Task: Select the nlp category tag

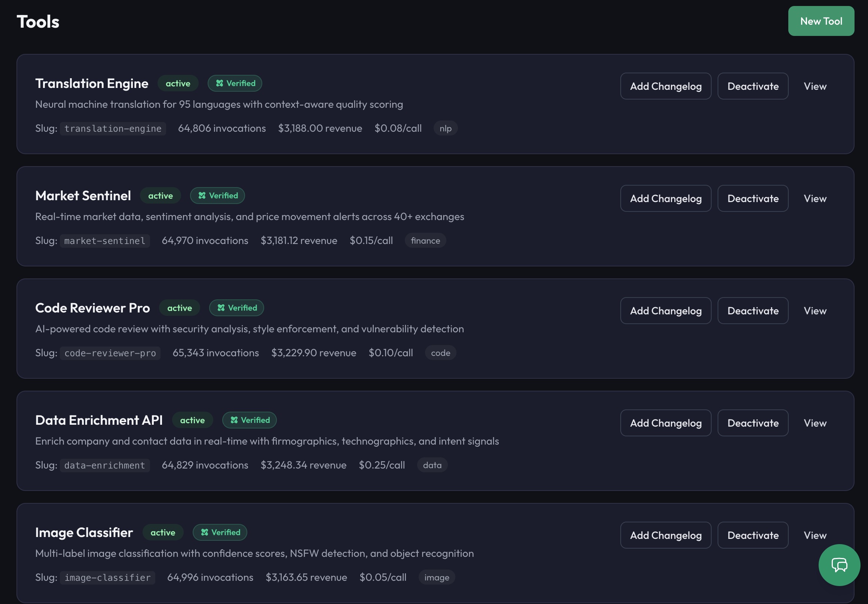Action: [445, 128]
